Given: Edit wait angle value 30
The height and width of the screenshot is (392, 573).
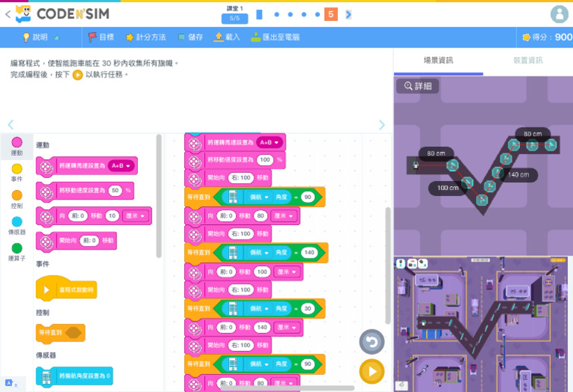Looking at the screenshot, I should click(x=307, y=309).
